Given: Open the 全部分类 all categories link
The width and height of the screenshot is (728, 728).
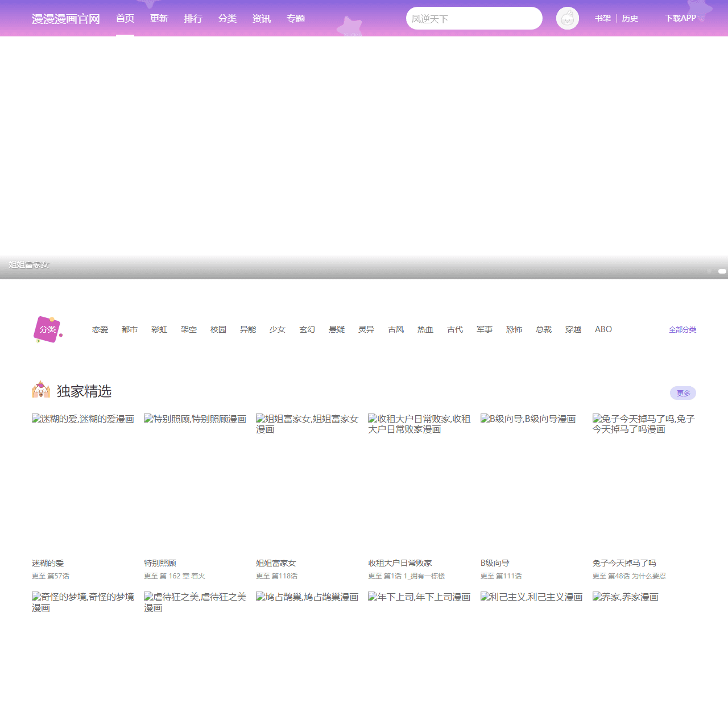Looking at the screenshot, I should click(x=682, y=330).
